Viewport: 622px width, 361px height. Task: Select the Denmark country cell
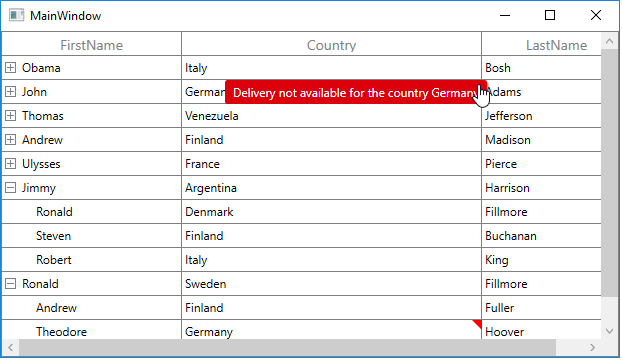point(332,212)
